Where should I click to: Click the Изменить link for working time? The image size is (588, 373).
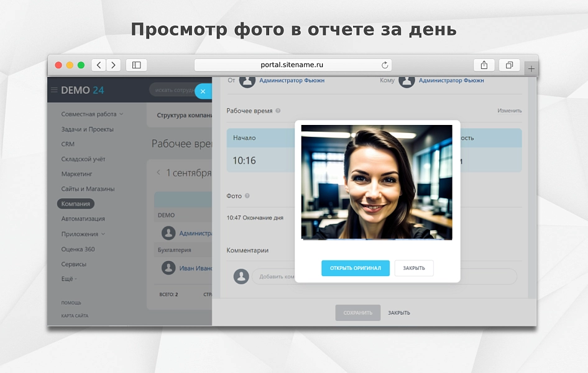coord(509,111)
